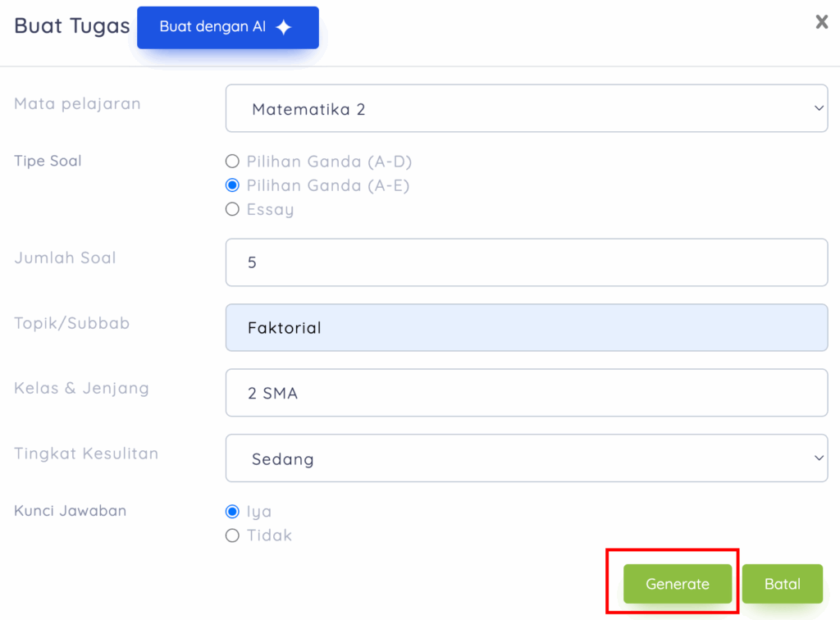Select Tidak for Kunci Jawaban
840x620 pixels.
pyautogui.click(x=232, y=535)
